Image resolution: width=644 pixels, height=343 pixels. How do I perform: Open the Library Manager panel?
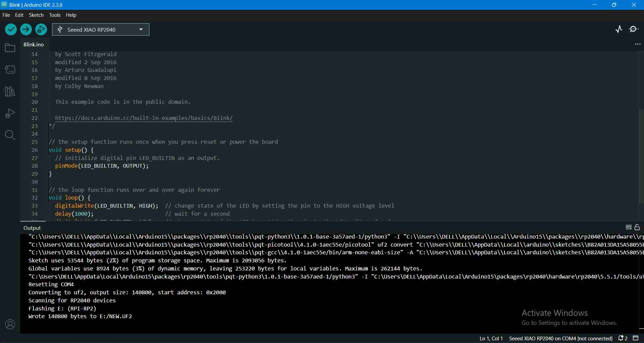point(10,91)
